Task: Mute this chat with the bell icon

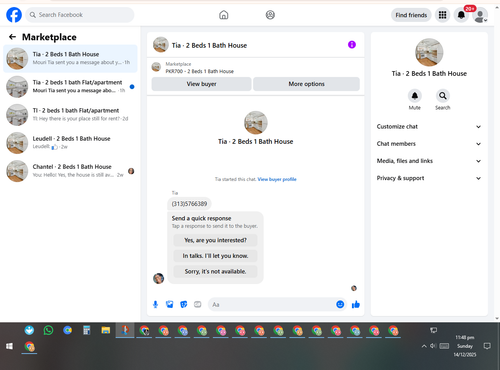Action: click(x=415, y=96)
